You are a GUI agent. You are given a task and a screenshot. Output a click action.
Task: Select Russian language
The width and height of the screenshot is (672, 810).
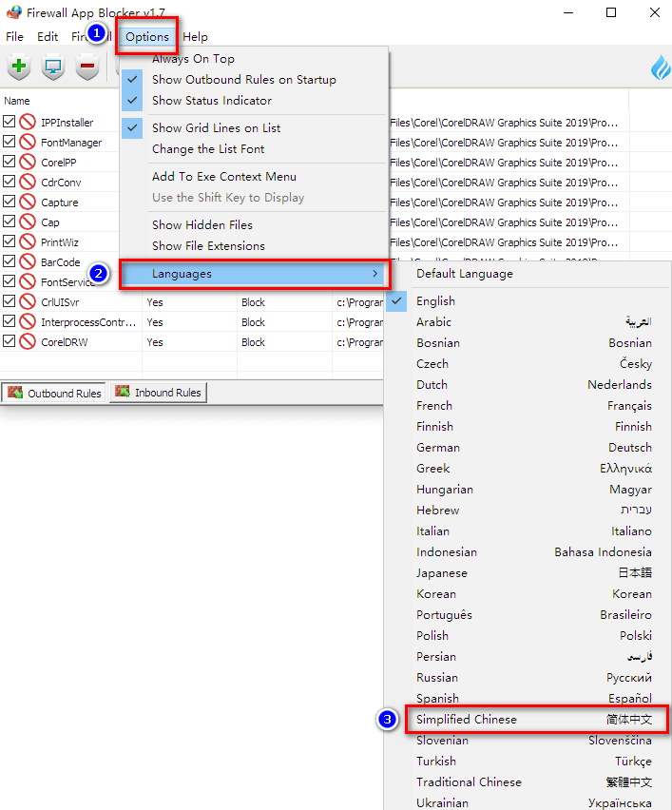528,678
